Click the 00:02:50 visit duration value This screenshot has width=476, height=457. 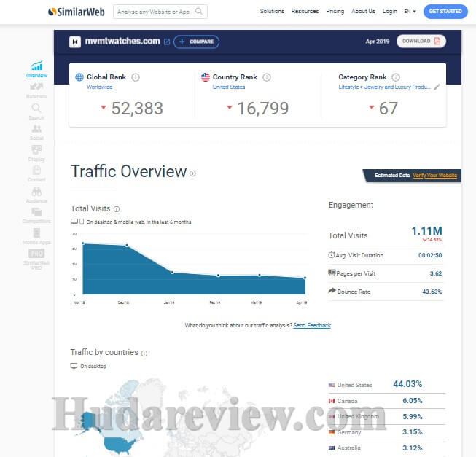coord(430,255)
